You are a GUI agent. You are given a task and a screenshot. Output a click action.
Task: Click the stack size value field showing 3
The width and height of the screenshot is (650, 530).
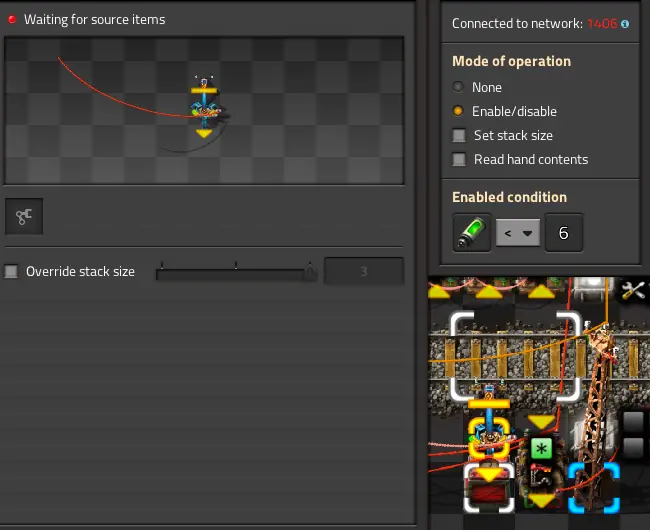tap(364, 271)
